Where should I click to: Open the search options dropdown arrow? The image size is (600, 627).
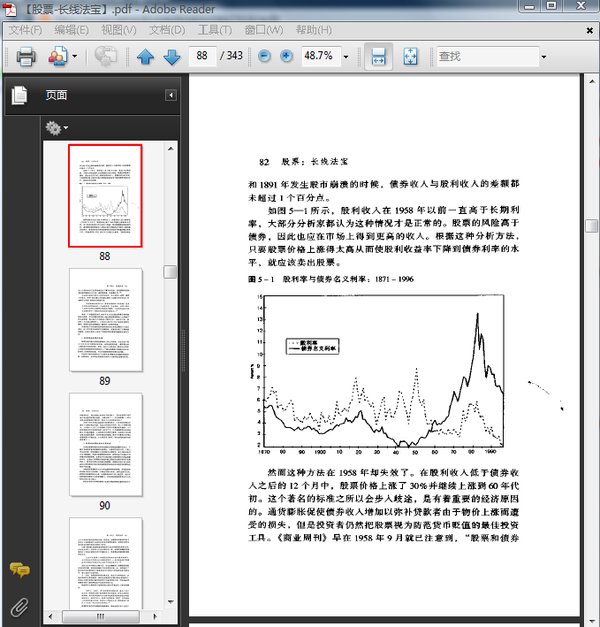(x=544, y=57)
